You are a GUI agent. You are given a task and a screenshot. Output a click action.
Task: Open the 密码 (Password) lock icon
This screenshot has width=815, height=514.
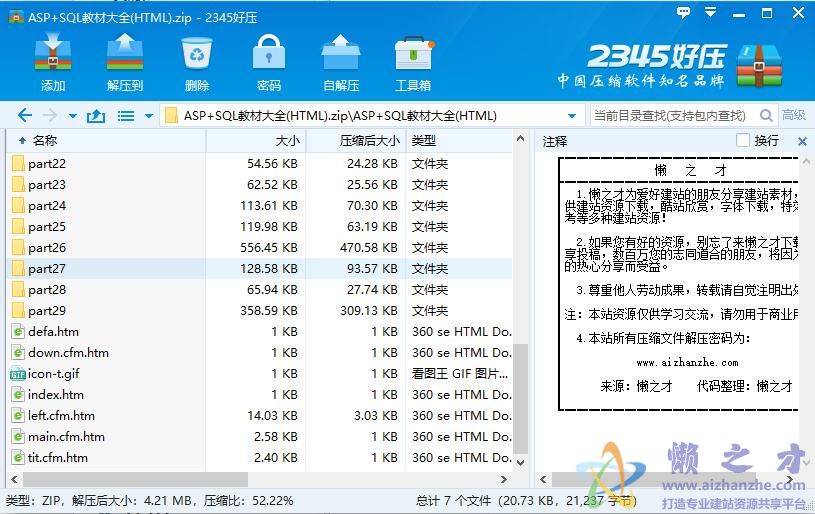[269, 52]
